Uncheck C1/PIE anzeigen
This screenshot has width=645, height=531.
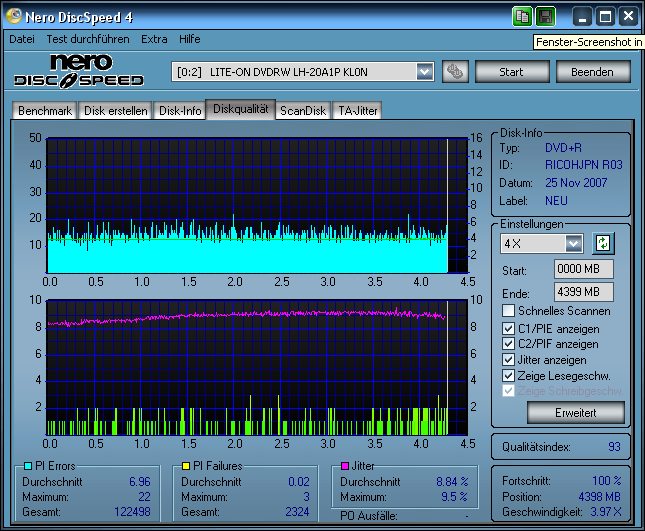508,328
